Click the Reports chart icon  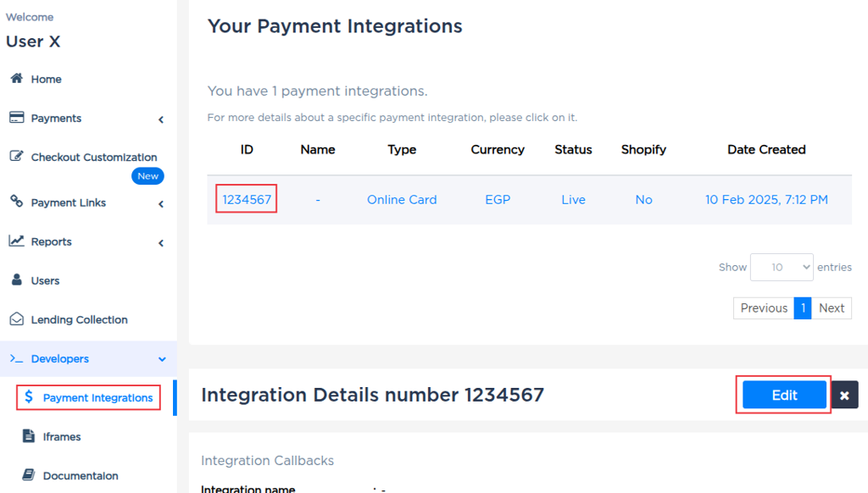tap(16, 241)
